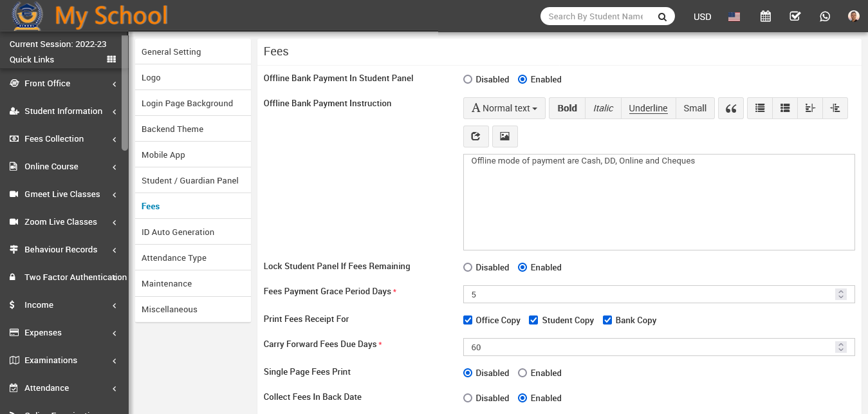
Task: Apply Bold formatting in the editor
Action: 567,108
